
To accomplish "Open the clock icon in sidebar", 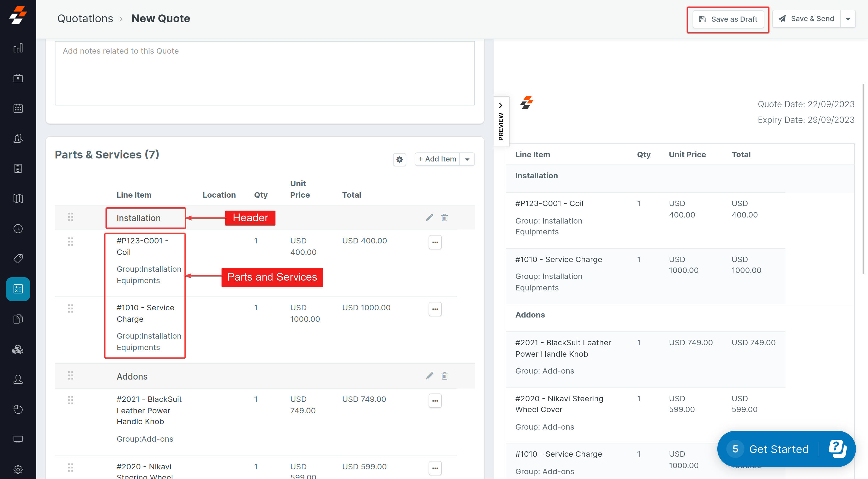I will click(18, 228).
